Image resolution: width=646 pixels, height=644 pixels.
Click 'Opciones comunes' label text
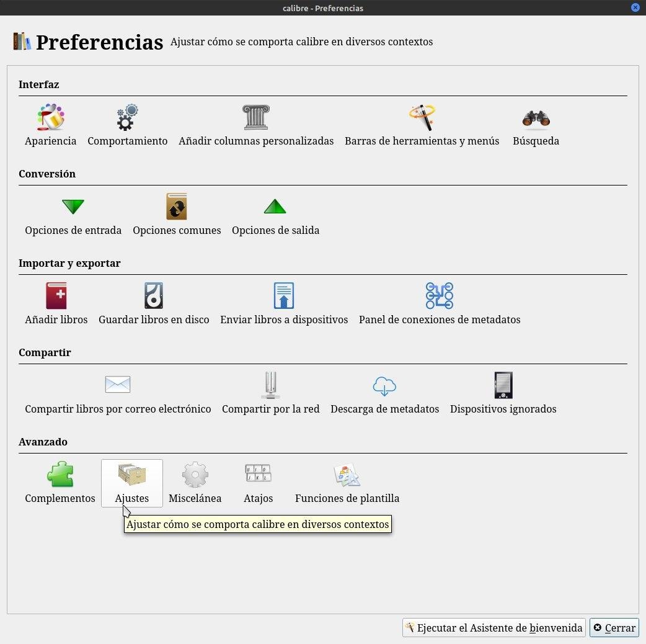point(177,230)
